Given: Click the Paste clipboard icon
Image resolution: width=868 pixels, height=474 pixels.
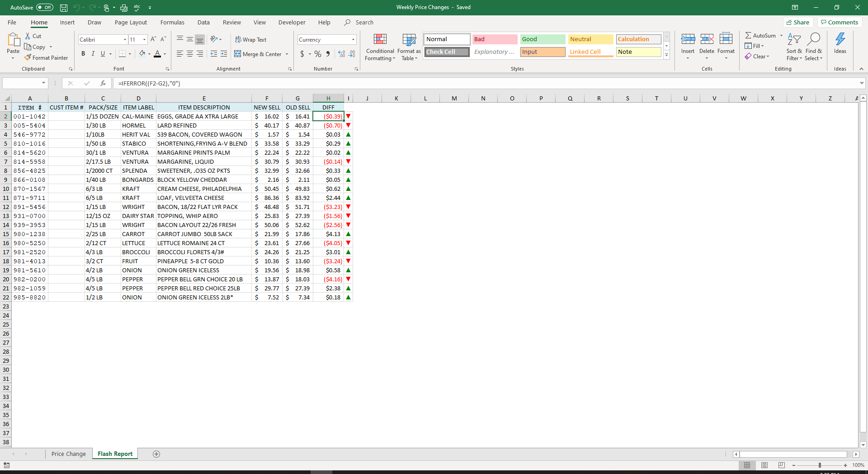Looking at the screenshot, I should (x=13, y=40).
